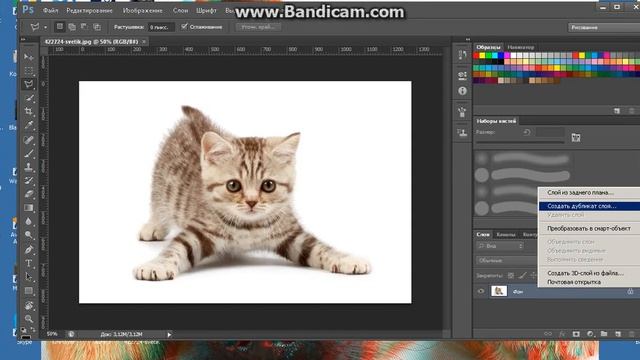Image resolution: width=640 pixels, height=360 pixels.
Task: Select the Hand tool
Action: point(28,305)
